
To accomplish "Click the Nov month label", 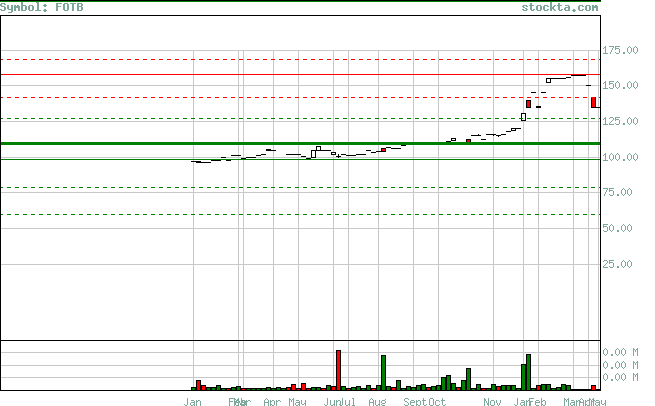I will (492, 402).
